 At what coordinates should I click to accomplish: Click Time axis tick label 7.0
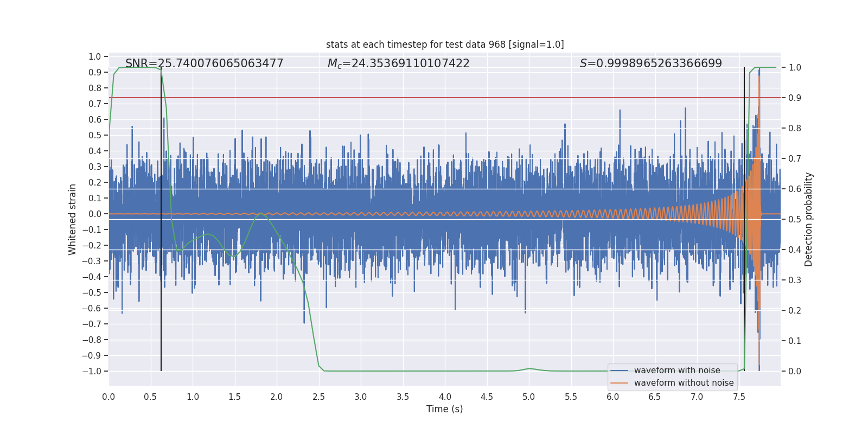coord(697,397)
